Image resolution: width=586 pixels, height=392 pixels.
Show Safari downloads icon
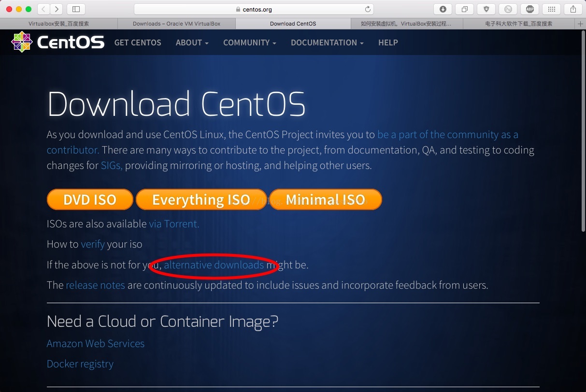[443, 9]
